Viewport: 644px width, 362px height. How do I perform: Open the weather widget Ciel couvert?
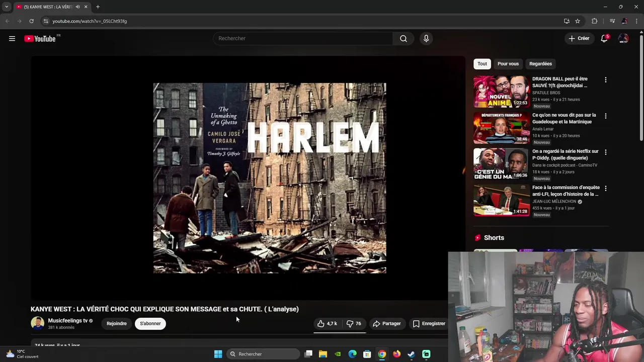point(22,354)
